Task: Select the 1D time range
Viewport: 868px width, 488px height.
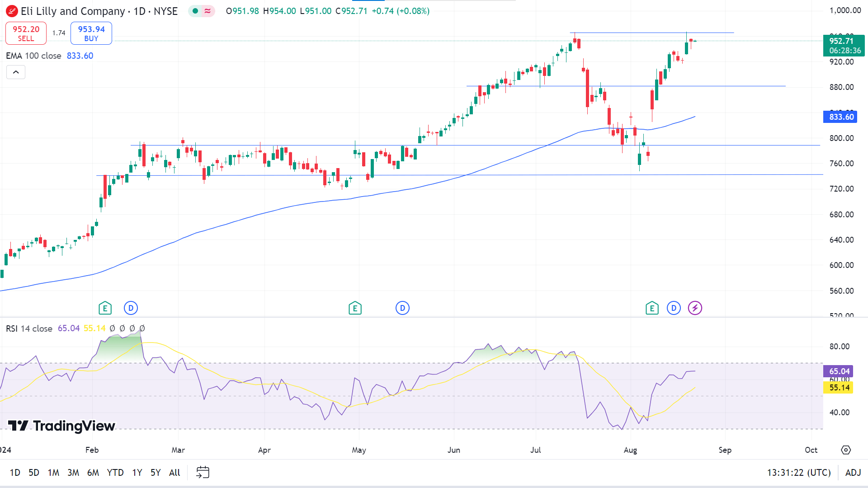Action: [x=15, y=473]
